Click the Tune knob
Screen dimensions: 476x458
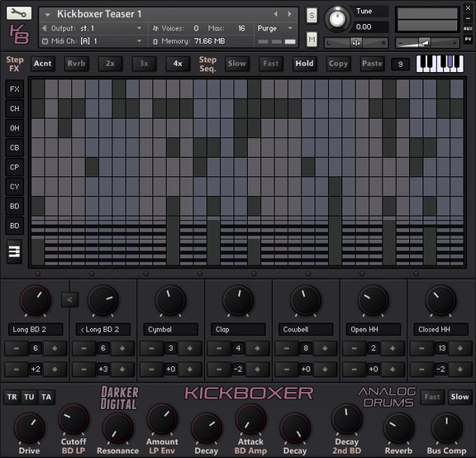click(337, 19)
